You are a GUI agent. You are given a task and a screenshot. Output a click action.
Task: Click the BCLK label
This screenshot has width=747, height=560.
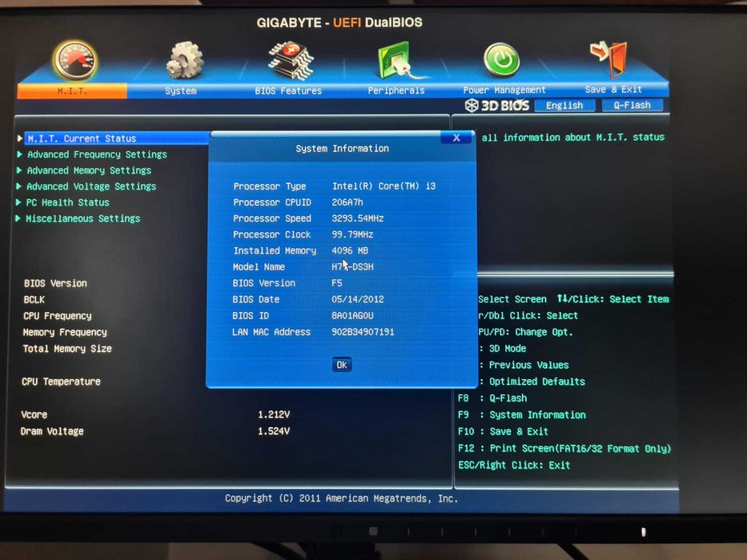[x=34, y=299]
